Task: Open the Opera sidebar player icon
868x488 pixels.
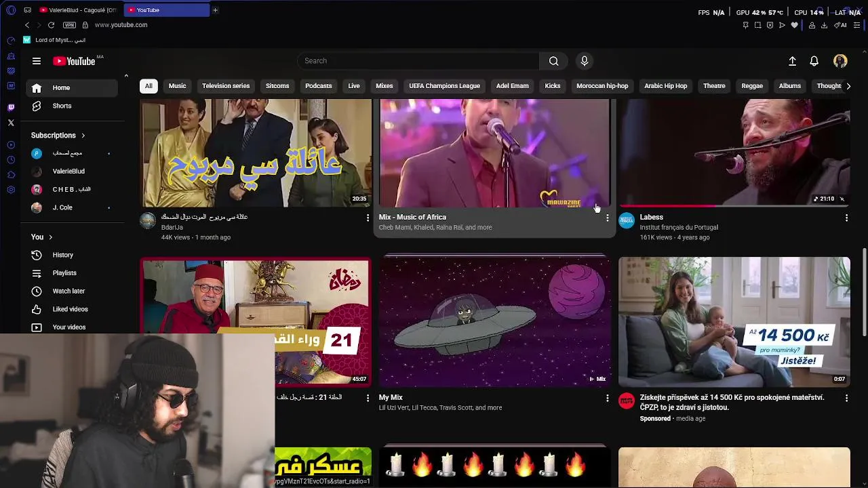Action: [x=11, y=145]
